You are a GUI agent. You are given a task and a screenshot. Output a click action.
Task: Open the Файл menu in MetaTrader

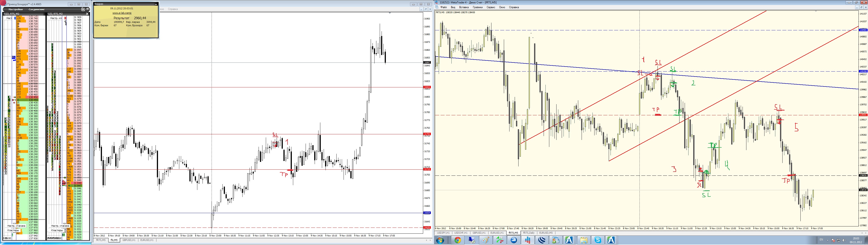[443, 7]
